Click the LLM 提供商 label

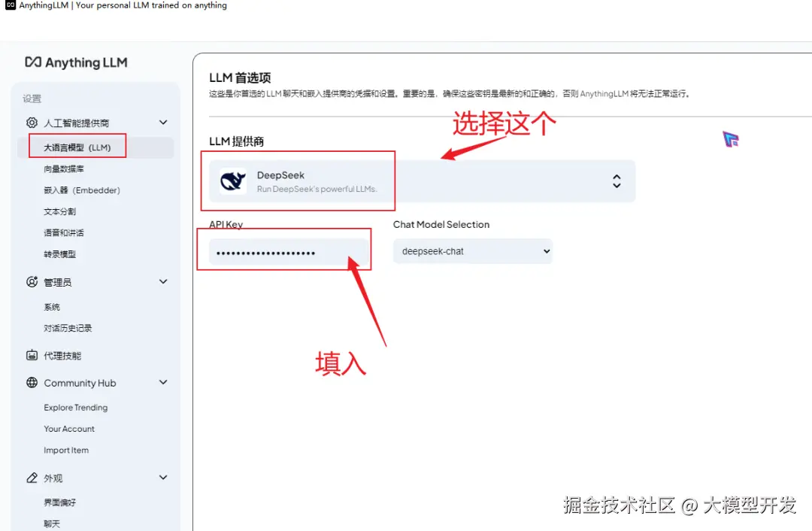tap(237, 141)
